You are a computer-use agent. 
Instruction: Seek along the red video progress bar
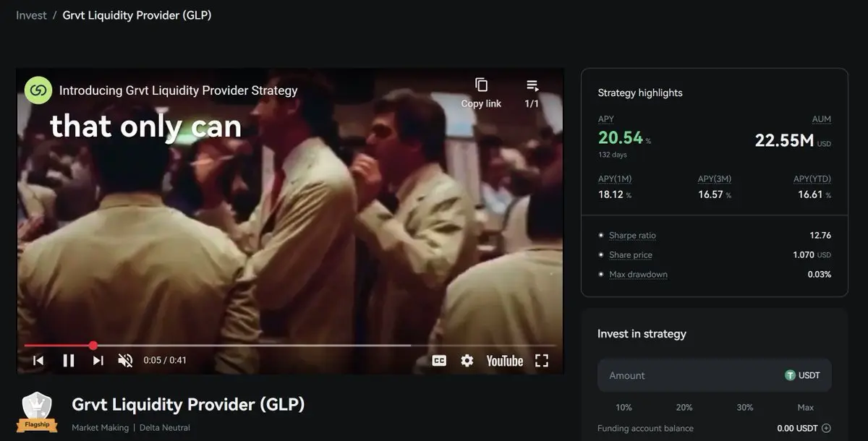tap(289, 346)
